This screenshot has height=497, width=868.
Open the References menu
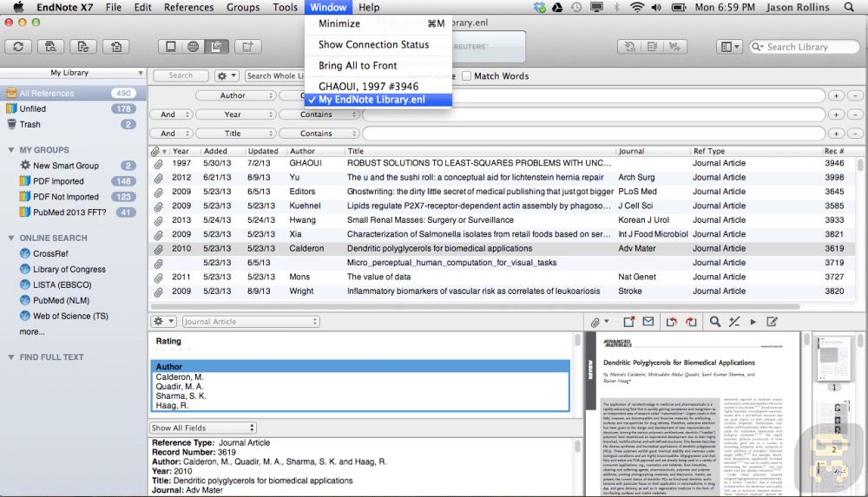[188, 7]
